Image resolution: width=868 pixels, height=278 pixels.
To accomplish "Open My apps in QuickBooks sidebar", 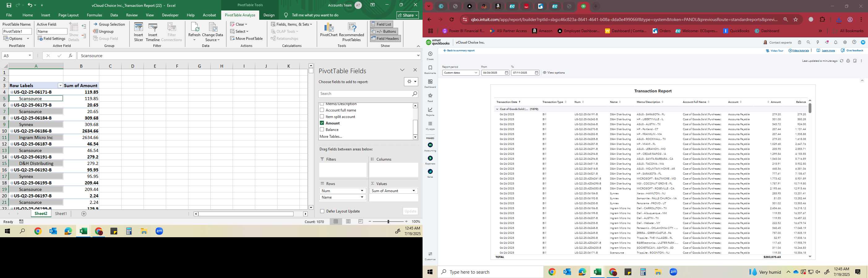I will (x=430, y=125).
